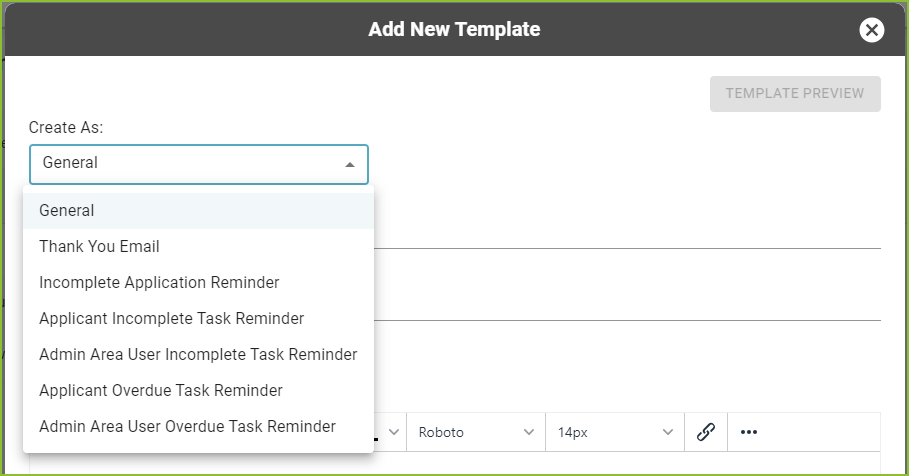Select Admin Area User Incomplete Task Reminder
Screen dimensions: 909x476
tap(198, 354)
